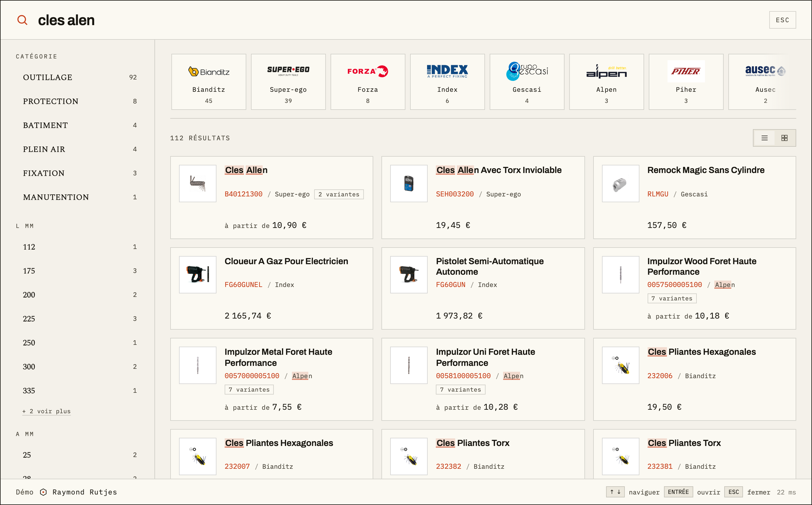Click product reference SEH003200

coord(455,194)
